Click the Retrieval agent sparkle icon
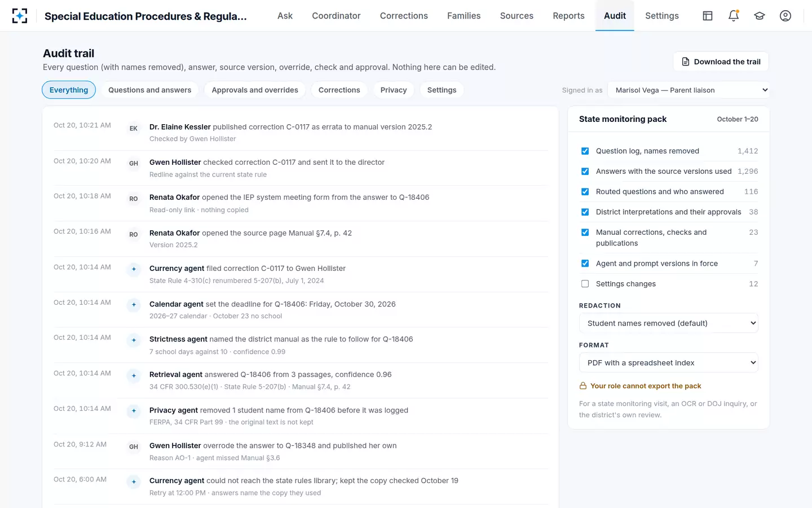 [134, 376]
